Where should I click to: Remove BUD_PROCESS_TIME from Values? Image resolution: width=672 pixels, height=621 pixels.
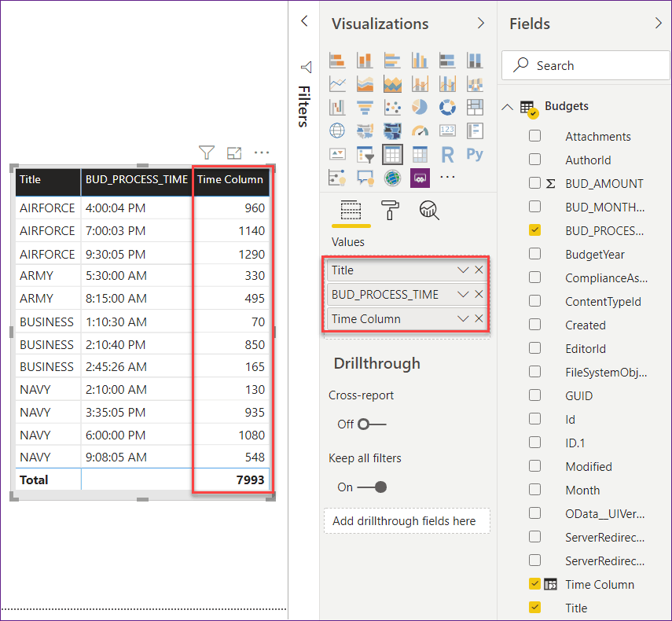(x=479, y=295)
